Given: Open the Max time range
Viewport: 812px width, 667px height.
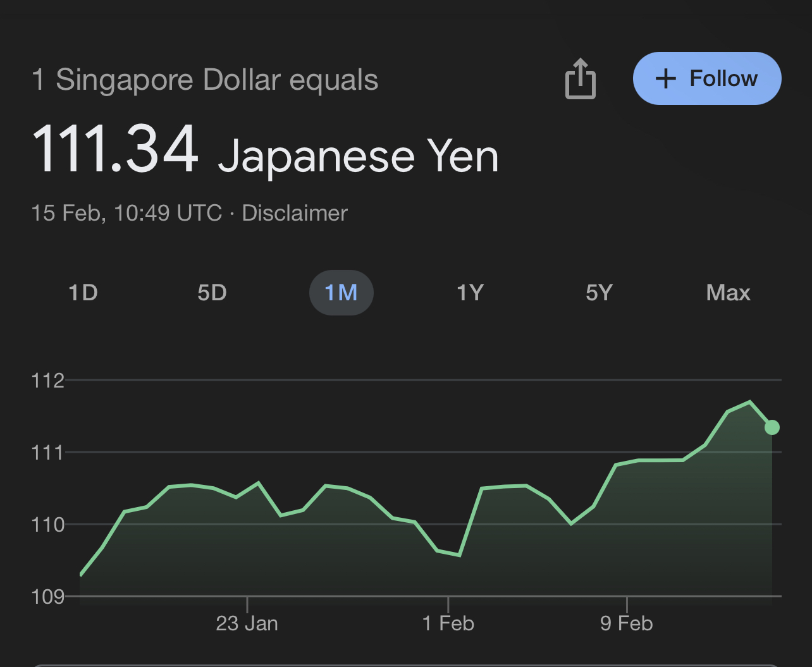Looking at the screenshot, I should click(x=728, y=293).
